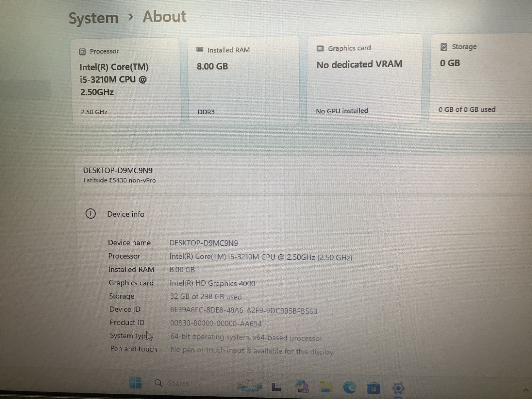The image size is (532, 399).
Task: Click the Installed RAM 8.00 GB value
Action: click(x=182, y=270)
